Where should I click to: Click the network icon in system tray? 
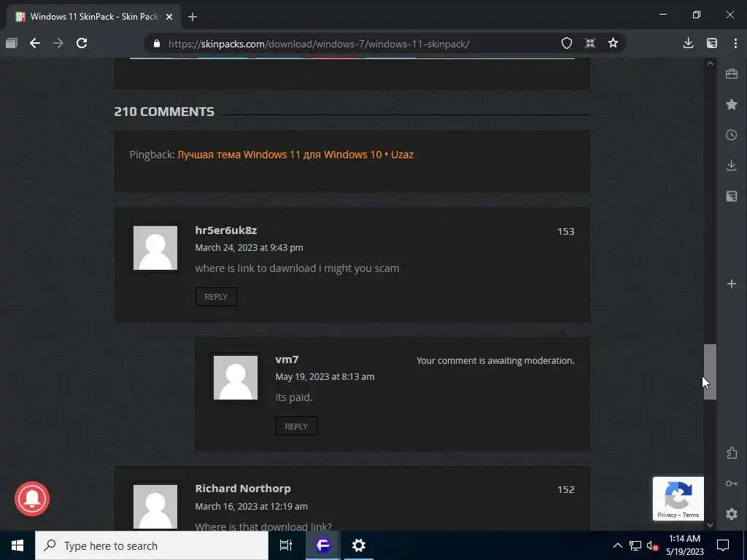click(x=635, y=545)
